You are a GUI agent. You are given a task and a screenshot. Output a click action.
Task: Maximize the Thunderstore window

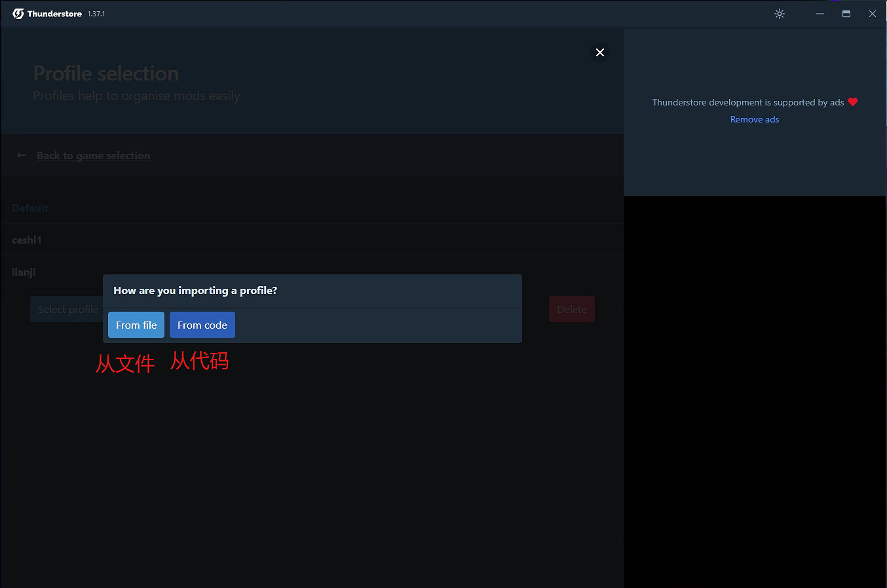pyautogui.click(x=846, y=14)
